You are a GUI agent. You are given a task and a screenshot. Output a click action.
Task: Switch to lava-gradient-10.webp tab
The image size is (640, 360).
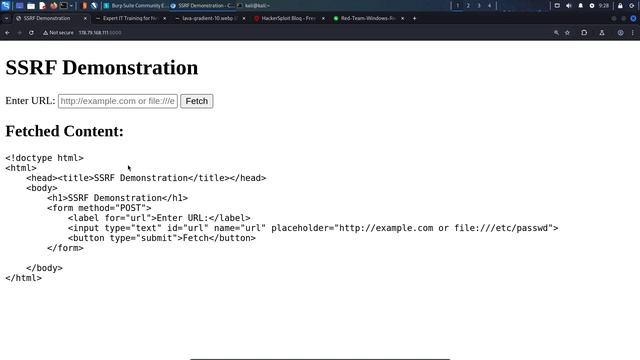click(209, 18)
